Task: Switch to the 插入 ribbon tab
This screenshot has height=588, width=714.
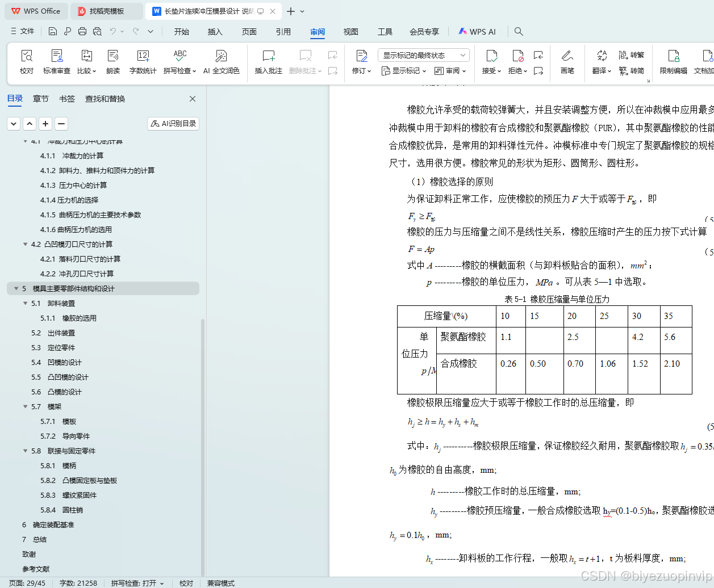Action: 215,32
